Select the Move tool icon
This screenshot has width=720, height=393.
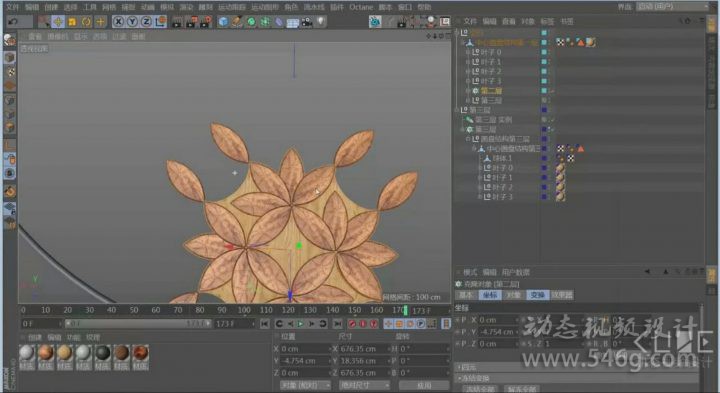coord(58,22)
